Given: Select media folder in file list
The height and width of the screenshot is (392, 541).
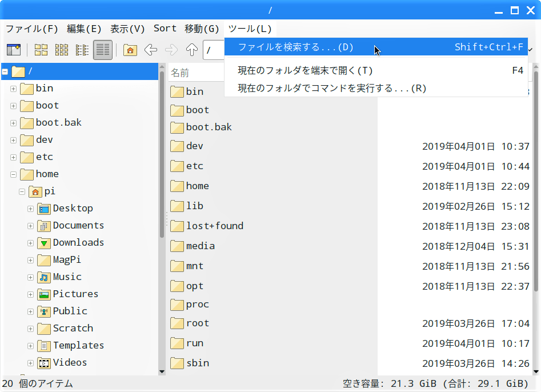Looking at the screenshot, I should tap(193, 246).
